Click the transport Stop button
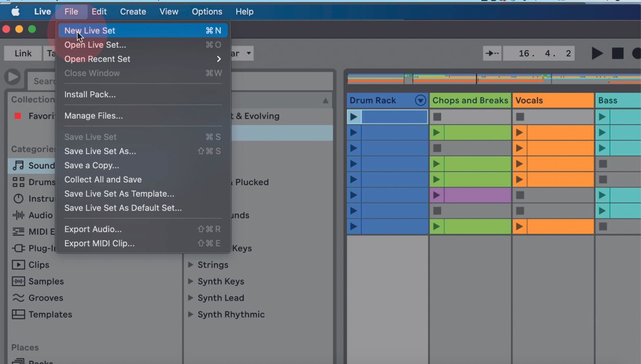This screenshot has width=641, height=364. pyautogui.click(x=617, y=53)
